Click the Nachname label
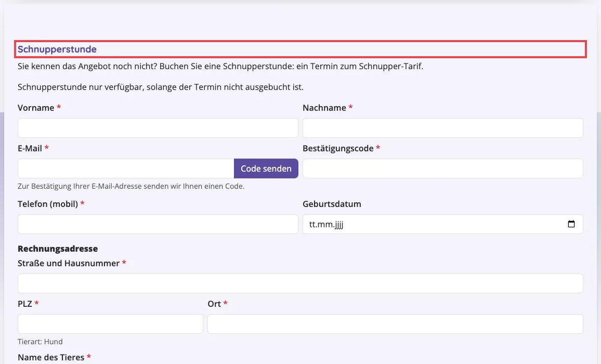This screenshot has height=364, width=601. (x=324, y=108)
